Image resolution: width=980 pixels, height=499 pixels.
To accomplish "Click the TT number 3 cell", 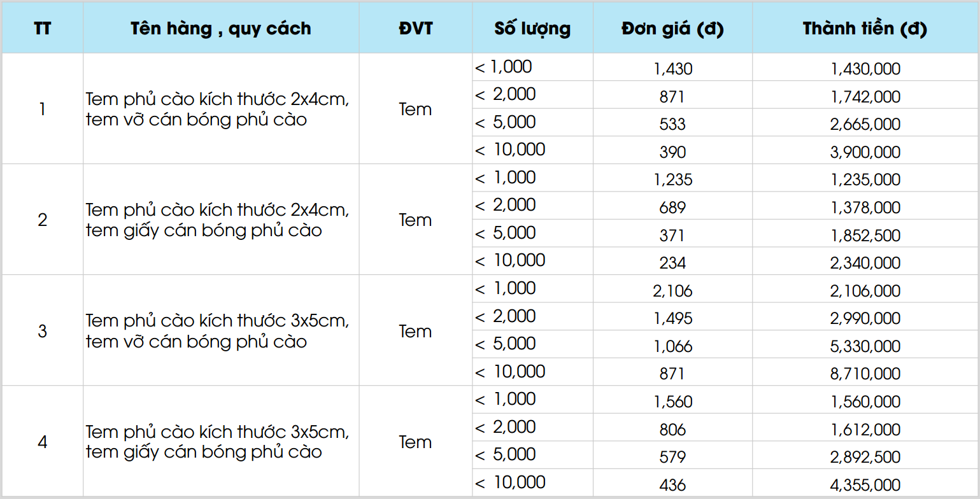I will (x=43, y=330).
